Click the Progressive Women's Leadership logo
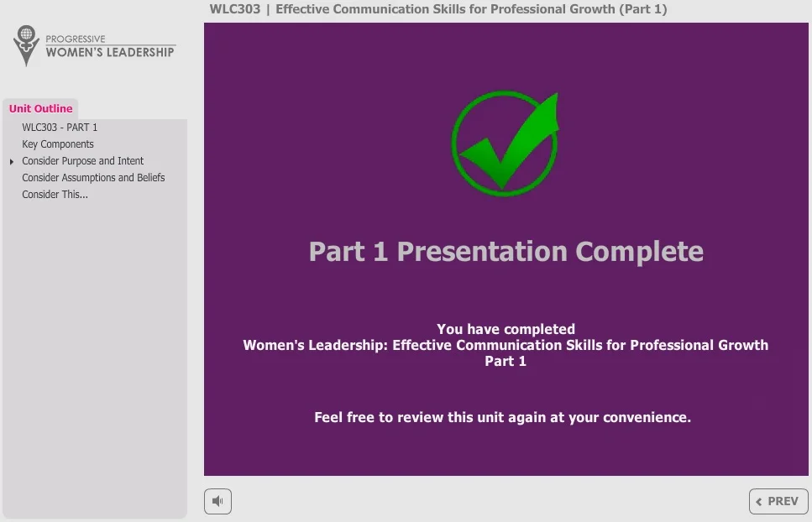The height and width of the screenshot is (522, 812). point(94,46)
